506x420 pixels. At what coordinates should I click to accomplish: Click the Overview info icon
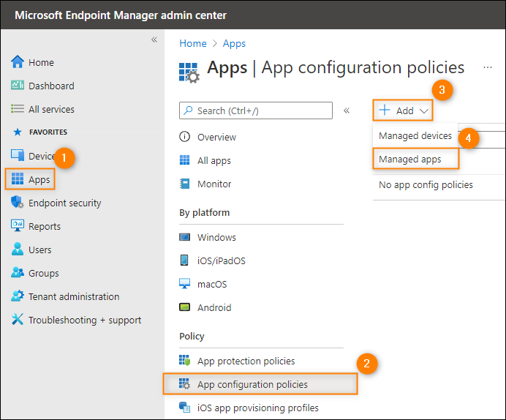point(184,137)
